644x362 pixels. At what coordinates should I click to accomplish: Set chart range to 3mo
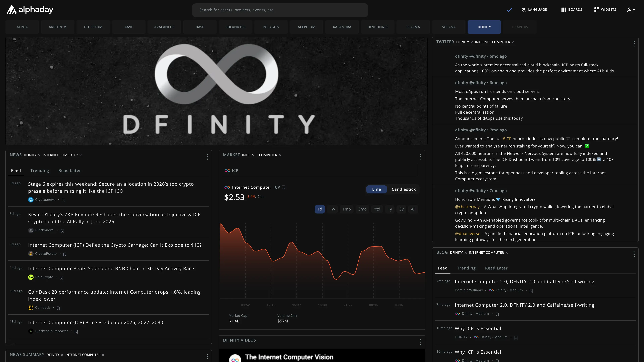pyautogui.click(x=362, y=209)
